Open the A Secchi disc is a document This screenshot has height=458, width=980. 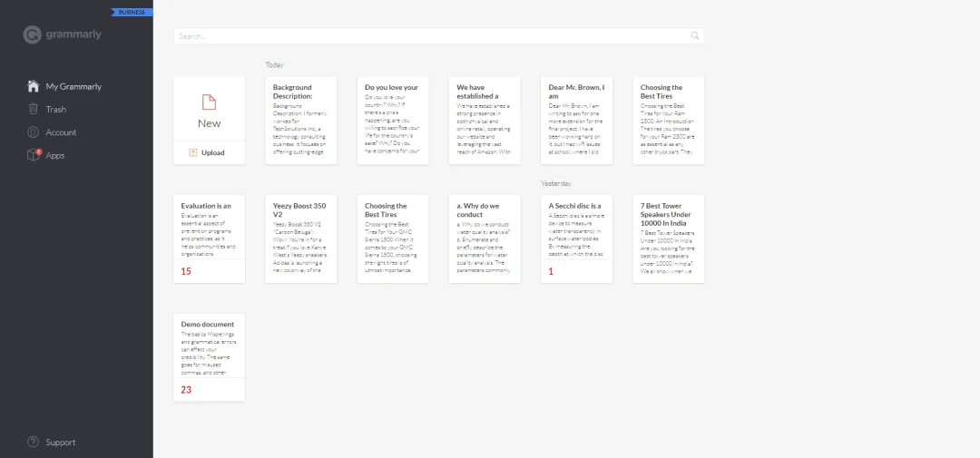[577, 239]
